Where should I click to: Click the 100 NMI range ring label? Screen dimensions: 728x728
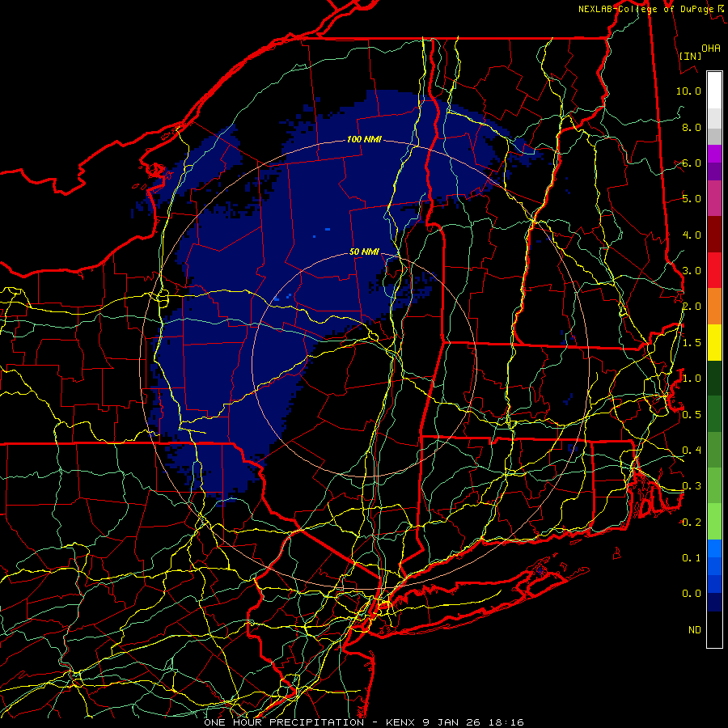pyautogui.click(x=363, y=139)
